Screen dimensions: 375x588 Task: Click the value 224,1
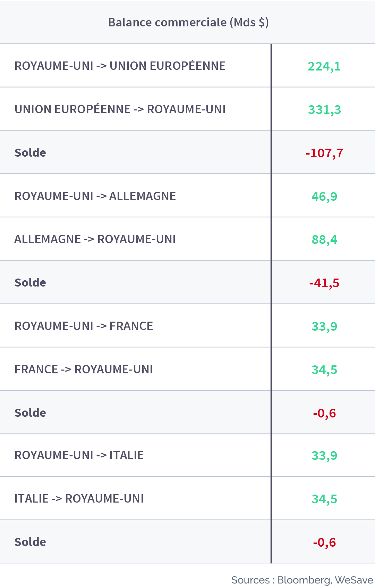(324, 66)
